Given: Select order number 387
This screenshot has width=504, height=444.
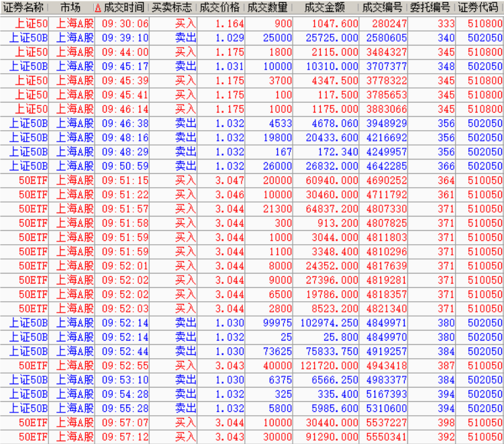Looking at the screenshot, I should pyautogui.click(x=446, y=366).
